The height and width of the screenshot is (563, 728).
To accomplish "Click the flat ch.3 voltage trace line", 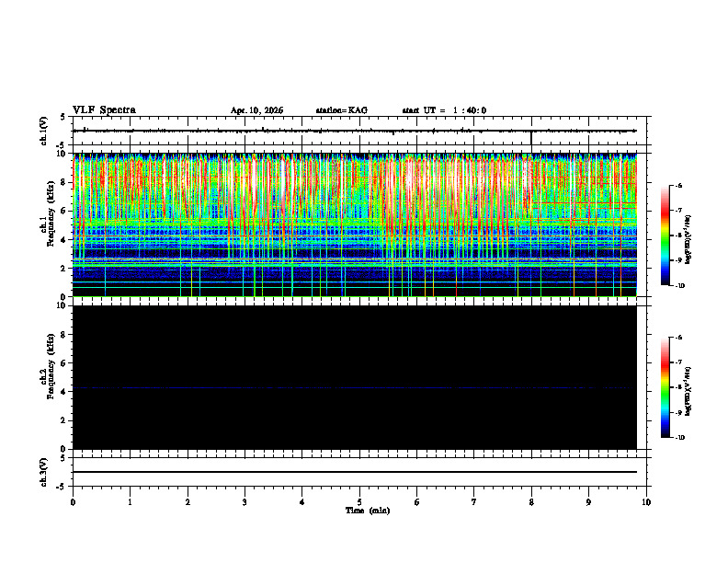I will [x=355, y=472].
